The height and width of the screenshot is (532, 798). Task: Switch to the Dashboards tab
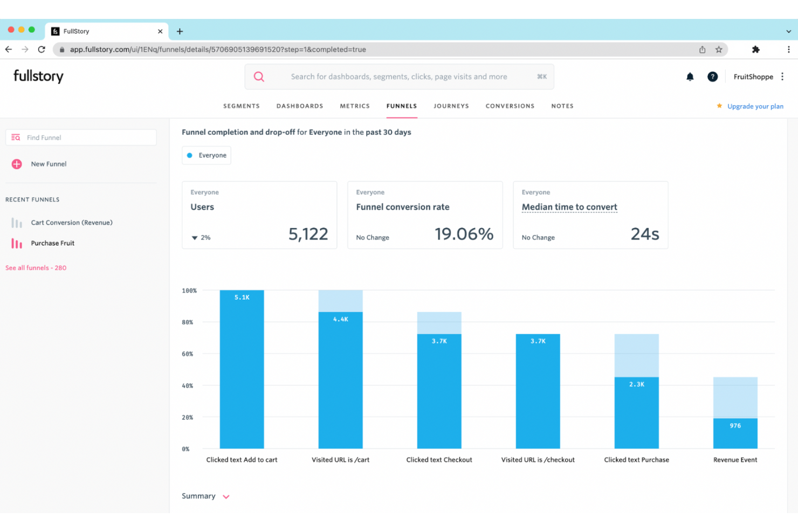tap(300, 106)
